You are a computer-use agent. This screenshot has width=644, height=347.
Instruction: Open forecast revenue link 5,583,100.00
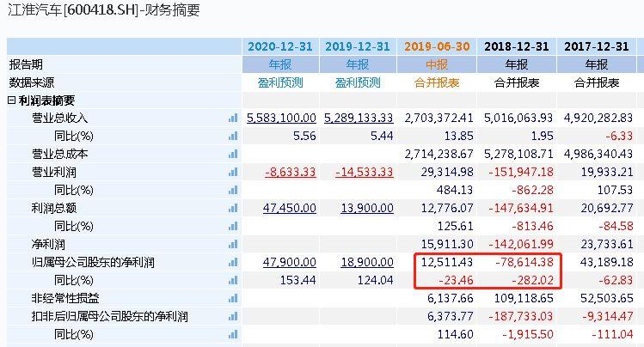coord(281,119)
